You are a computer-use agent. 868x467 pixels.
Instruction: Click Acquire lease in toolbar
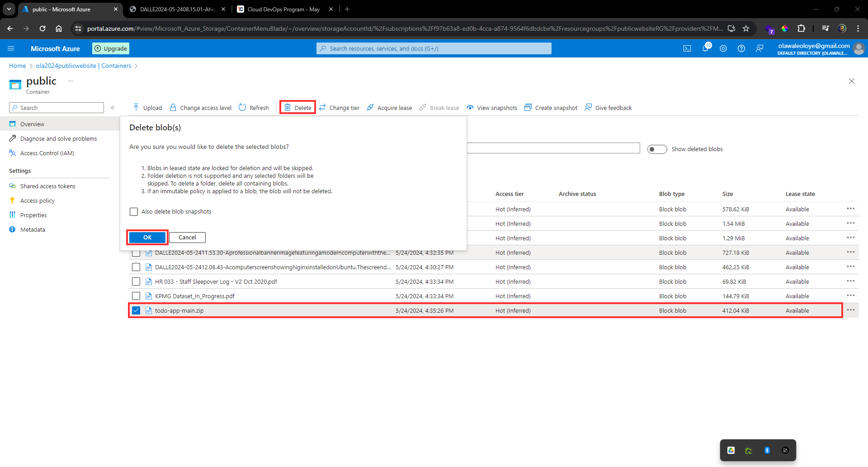[389, 108]
